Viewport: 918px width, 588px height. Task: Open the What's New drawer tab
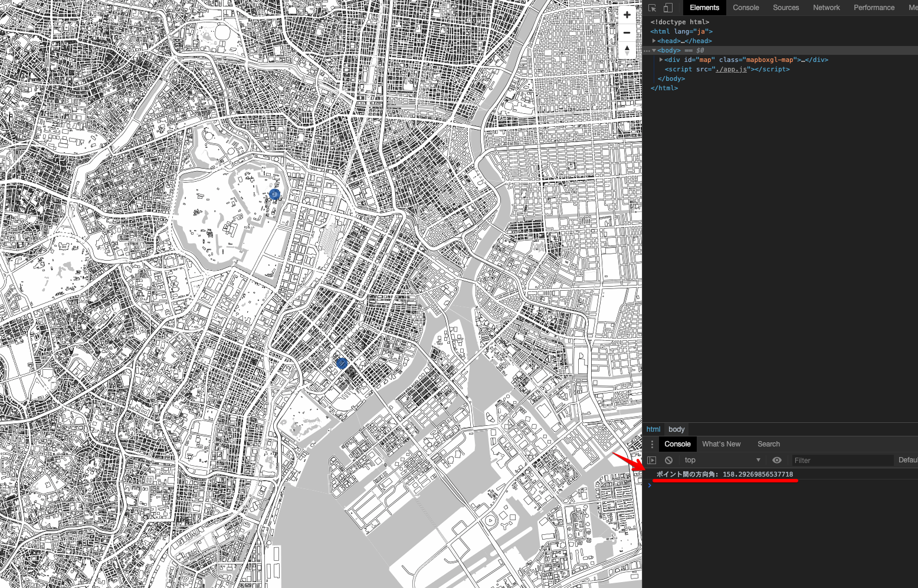click(721, 444)
